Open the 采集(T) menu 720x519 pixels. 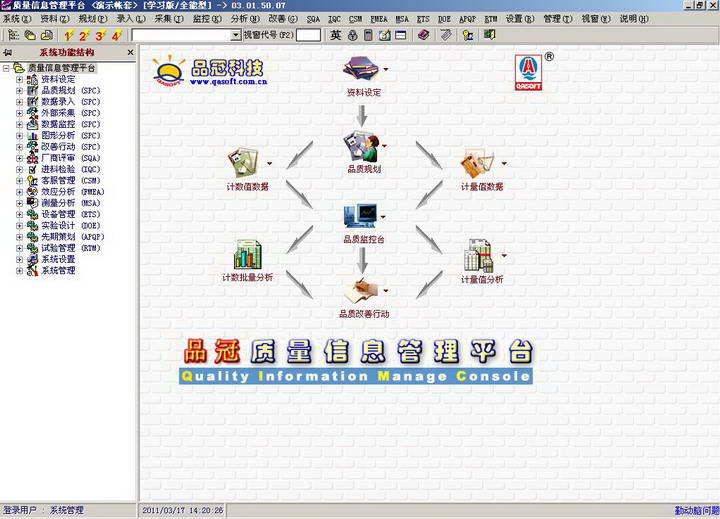[169, 19]
